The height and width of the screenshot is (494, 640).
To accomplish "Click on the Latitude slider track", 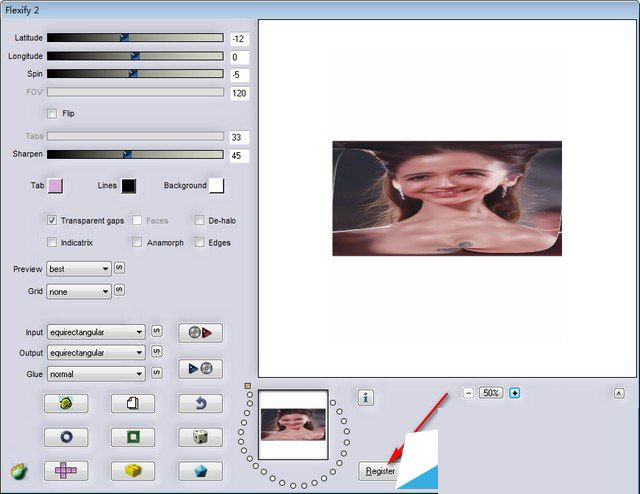I will 135,38.
